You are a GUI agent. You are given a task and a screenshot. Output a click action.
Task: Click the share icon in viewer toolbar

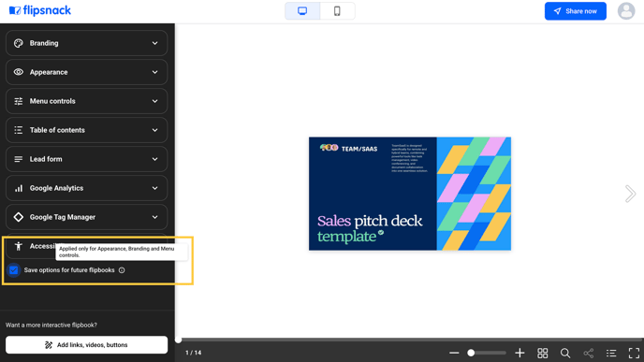(588, 353)
